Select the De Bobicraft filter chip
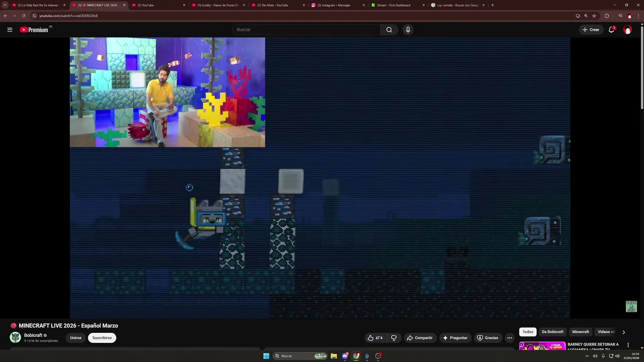 point(552,332)
